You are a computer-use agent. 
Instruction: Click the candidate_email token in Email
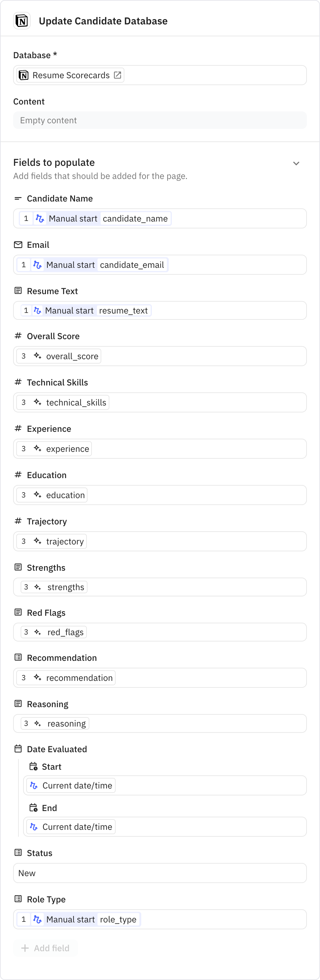pos(132,264)
